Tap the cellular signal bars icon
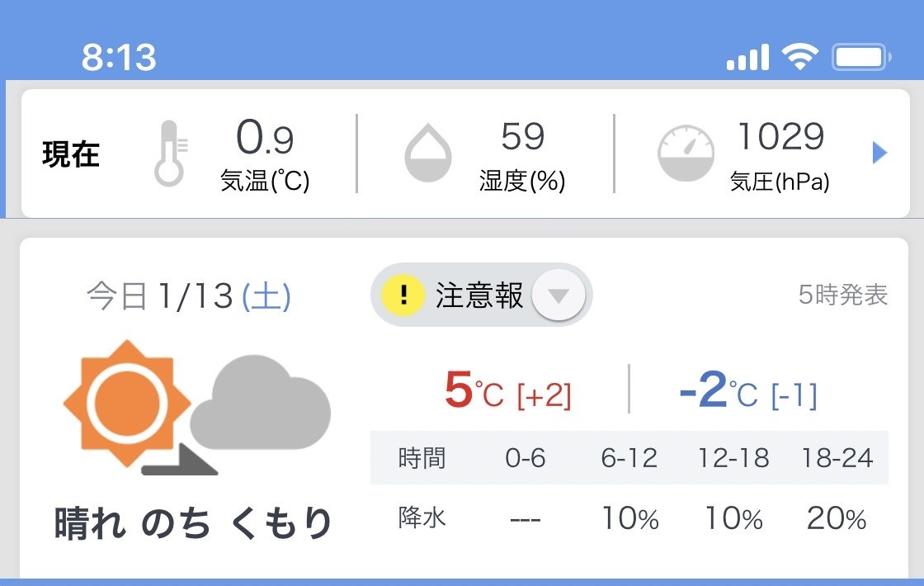 coord(747,57)
